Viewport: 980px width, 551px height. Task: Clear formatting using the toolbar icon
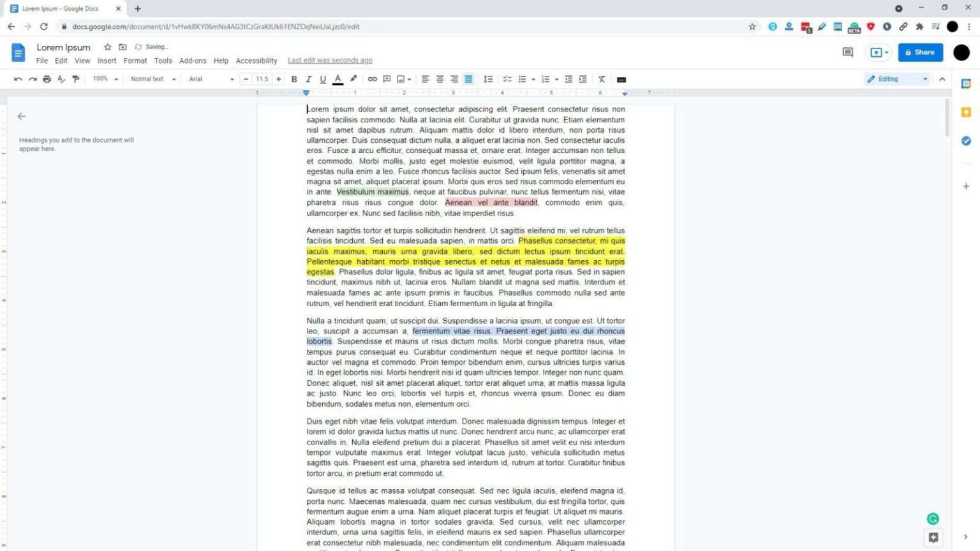coord(601,78)
